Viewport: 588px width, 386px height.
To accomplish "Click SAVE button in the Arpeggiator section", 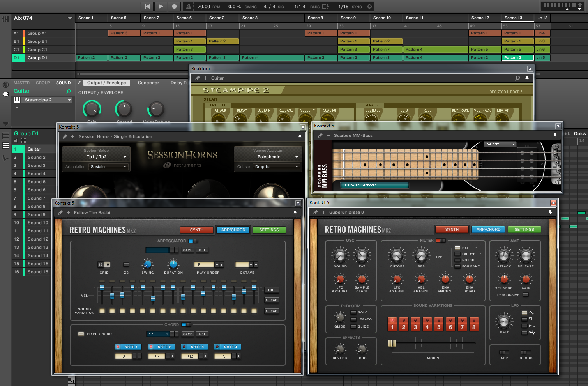I will point(187,250).
